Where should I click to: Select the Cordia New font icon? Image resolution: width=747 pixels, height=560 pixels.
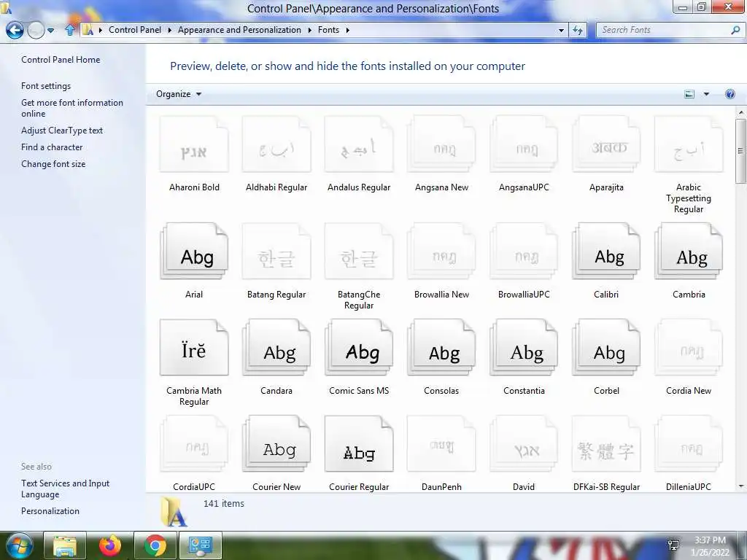(689, 348)
